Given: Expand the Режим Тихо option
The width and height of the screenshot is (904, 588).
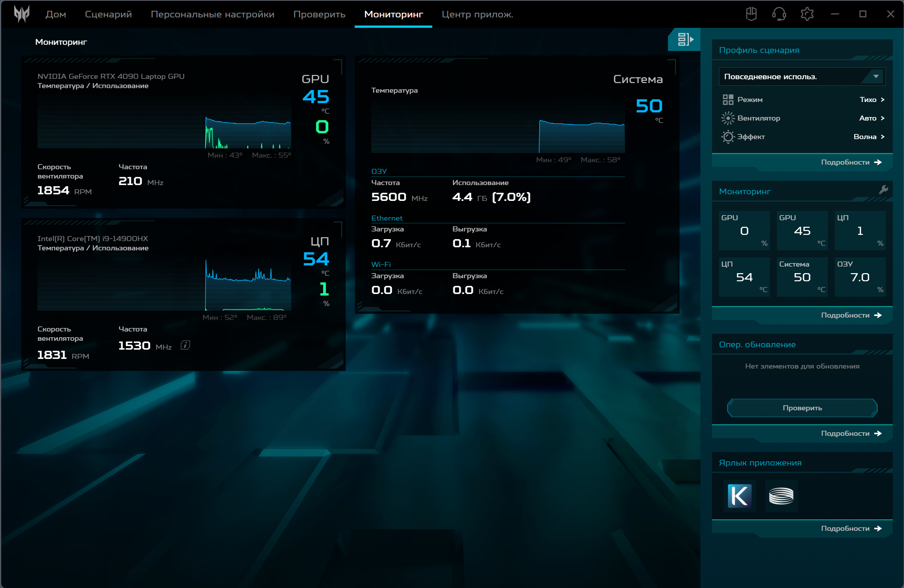Looking at the screenshot, I should pyautogui.click(x=872, y=100).
